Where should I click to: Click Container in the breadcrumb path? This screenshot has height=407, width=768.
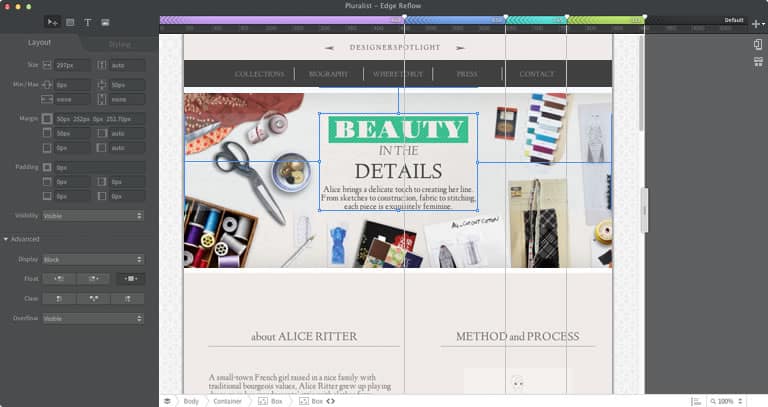(227, 400)
